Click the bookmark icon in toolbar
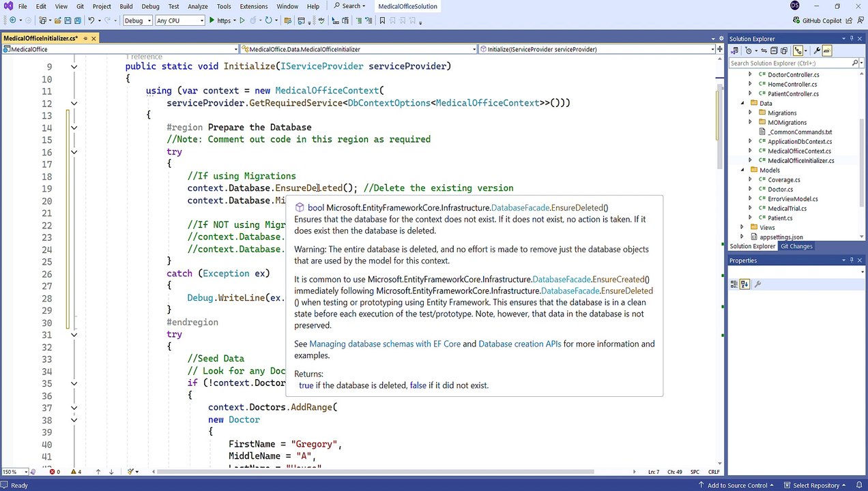 pos(382,20)
